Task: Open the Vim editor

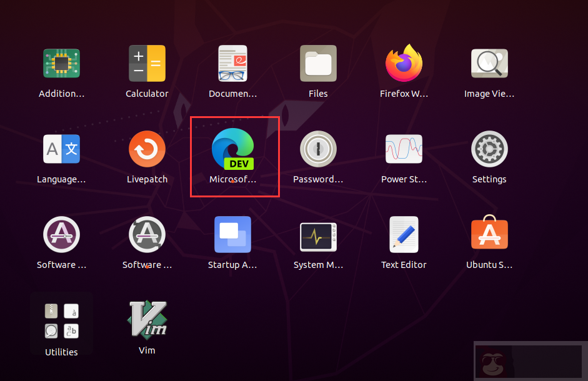Action: tap(147, 320)
